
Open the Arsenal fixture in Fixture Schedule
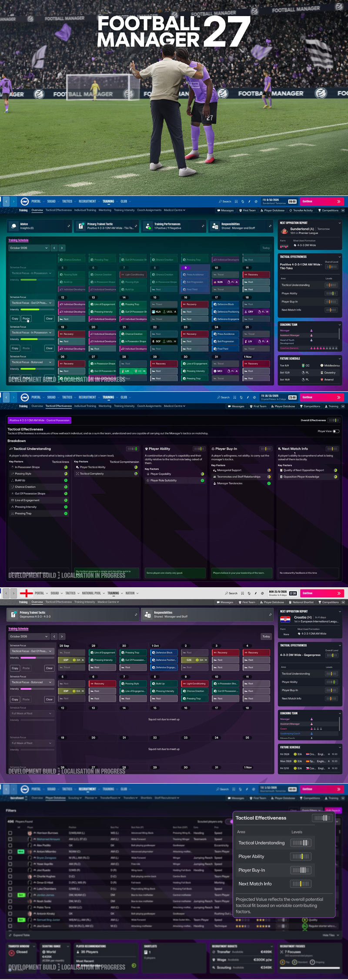309,379
